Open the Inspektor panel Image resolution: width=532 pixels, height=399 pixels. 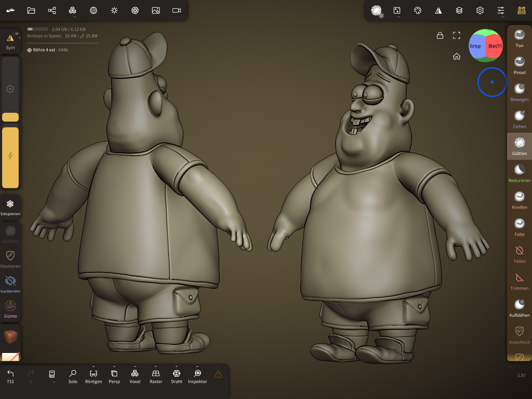tap(197, 377)
